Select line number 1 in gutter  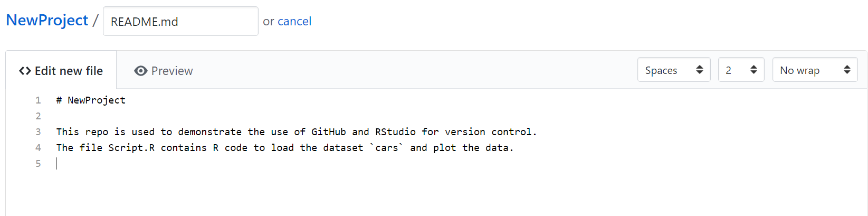(38, 100)
